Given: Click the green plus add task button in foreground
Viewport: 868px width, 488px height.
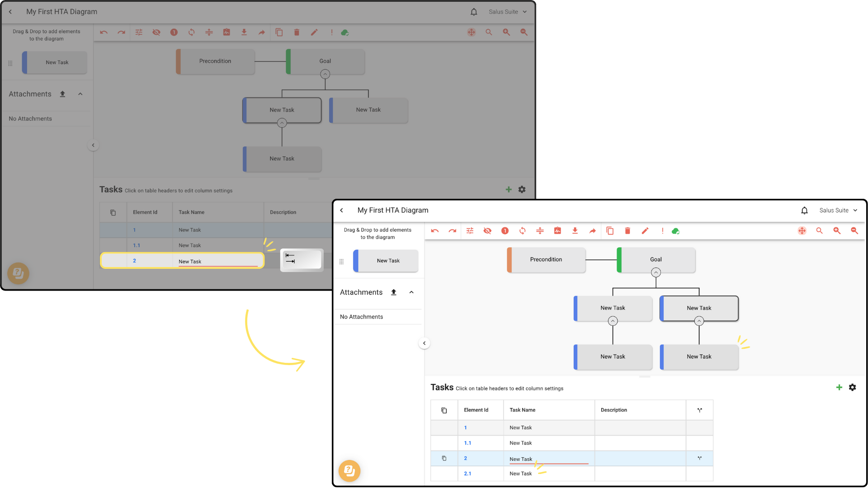Looking at the screenshot, I should 839,387.
